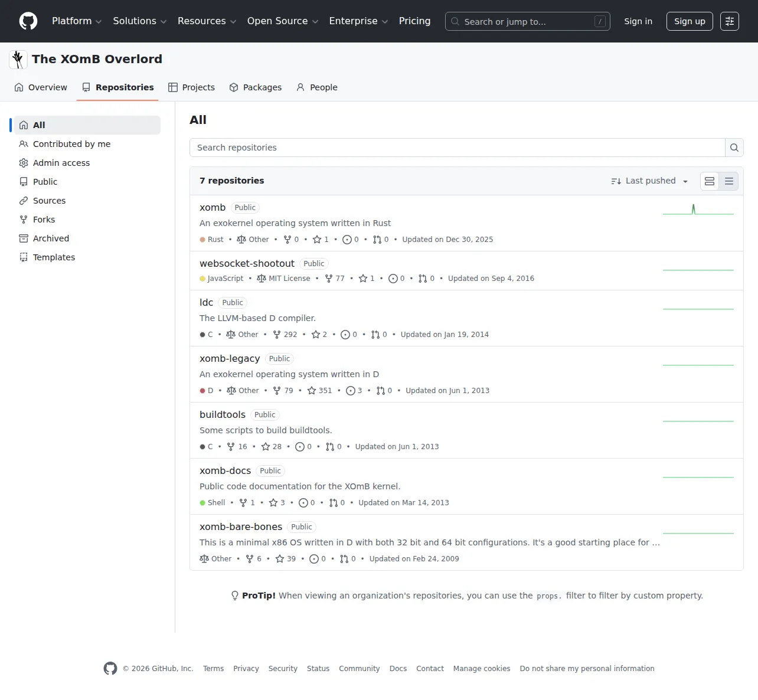Go to the GitHub homepage logo

coord(28,21)
